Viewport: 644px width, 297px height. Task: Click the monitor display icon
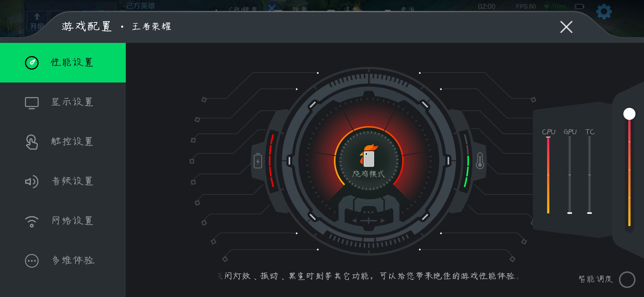tap(32, 103)
